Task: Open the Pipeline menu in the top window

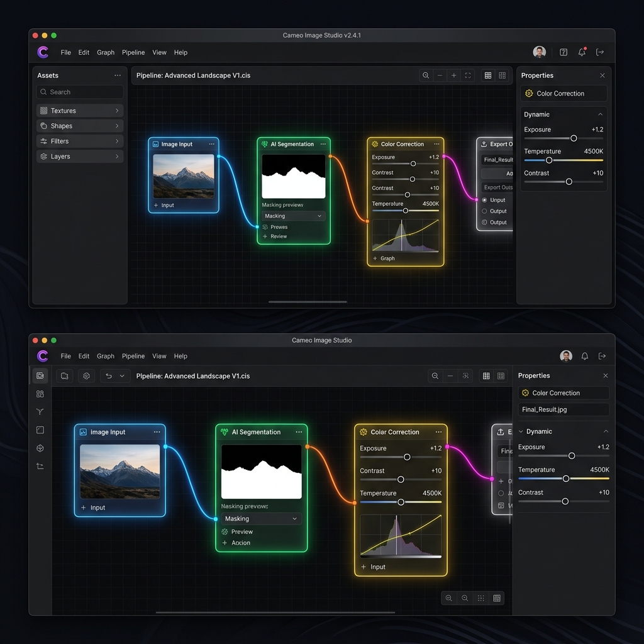Action: [x=133, y=53]
